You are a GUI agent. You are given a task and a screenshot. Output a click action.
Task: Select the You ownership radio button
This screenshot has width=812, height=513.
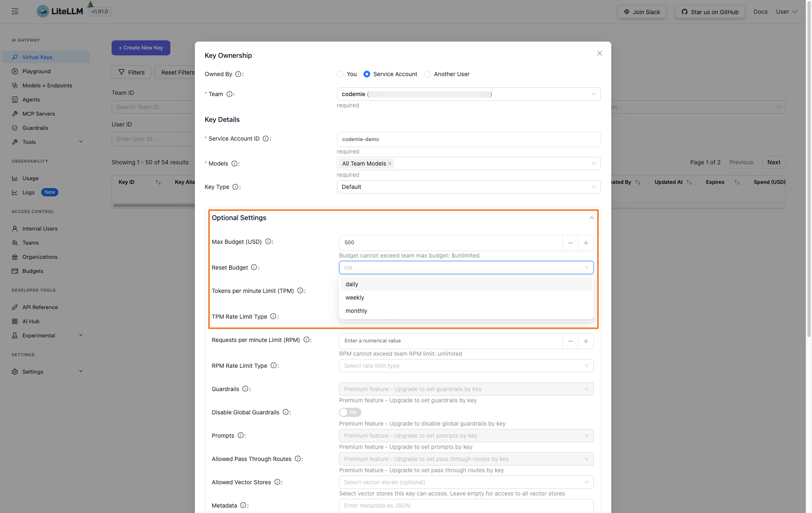340,74
